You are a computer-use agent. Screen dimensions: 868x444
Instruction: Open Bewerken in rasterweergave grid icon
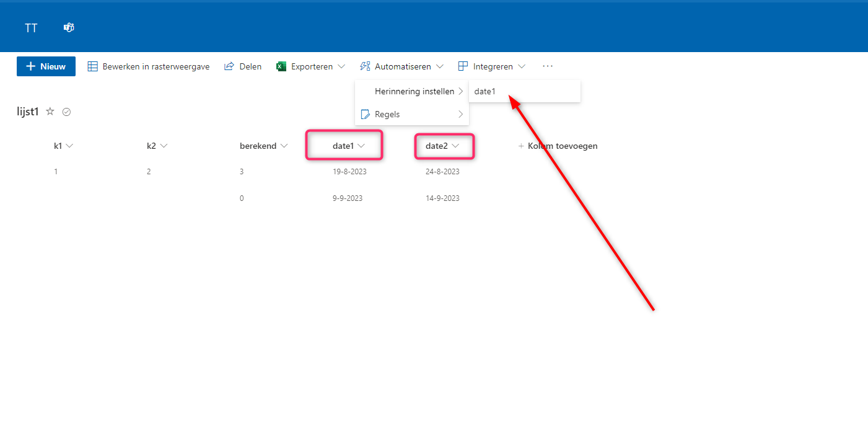[x=93, y=66]
